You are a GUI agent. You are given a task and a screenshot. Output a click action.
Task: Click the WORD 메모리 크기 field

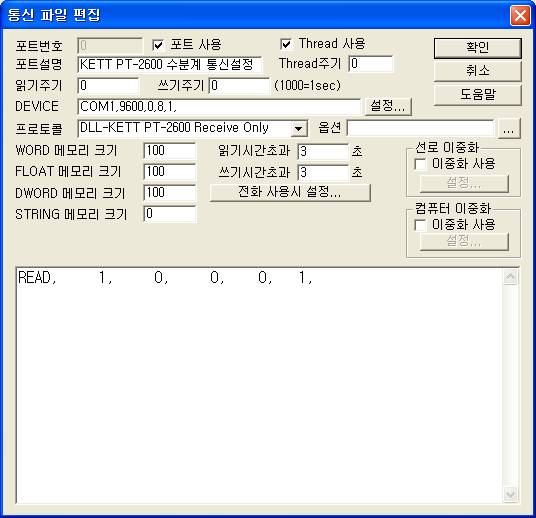point(170,151)
